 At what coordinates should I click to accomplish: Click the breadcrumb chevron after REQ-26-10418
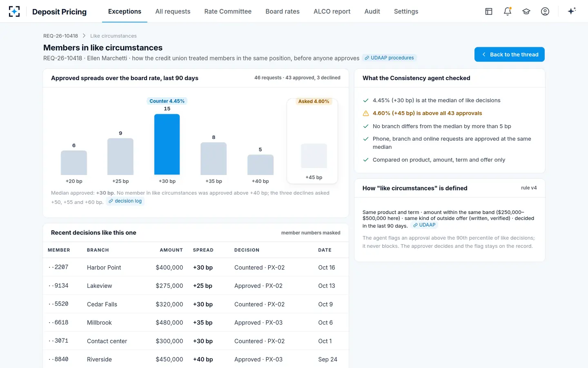click(84, 36)
